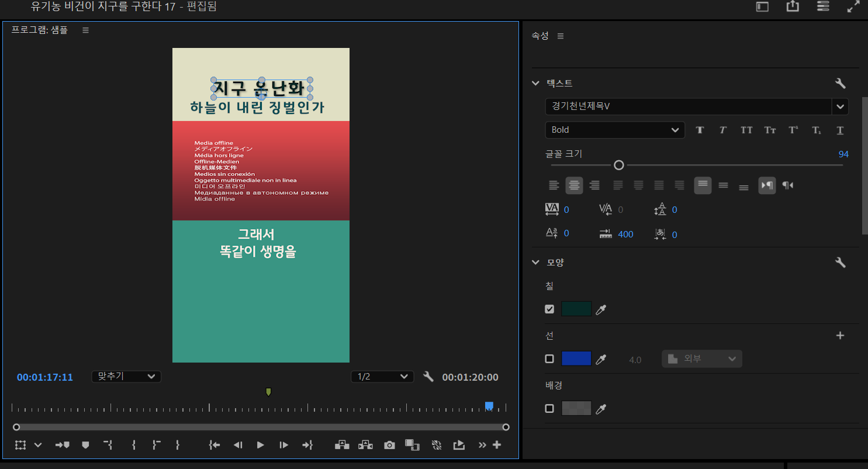
Task: Open the button editor plus
Action: 497,445
